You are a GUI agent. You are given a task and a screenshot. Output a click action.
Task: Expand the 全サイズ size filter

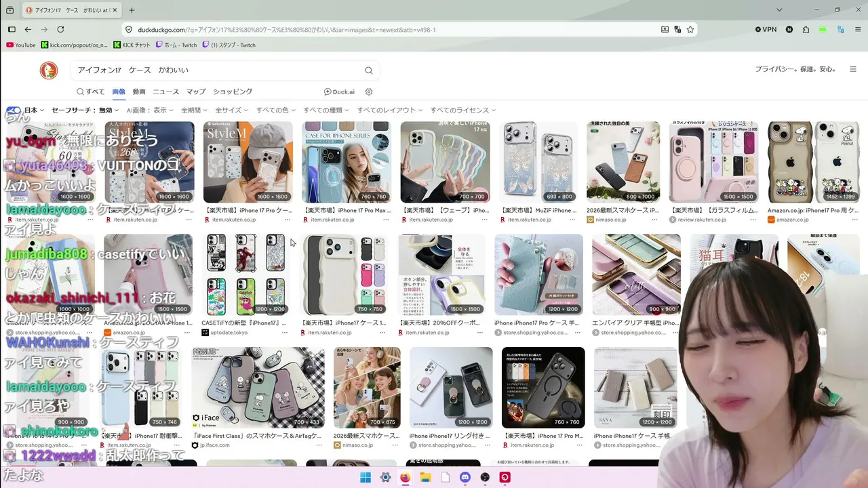coord(232,110)
